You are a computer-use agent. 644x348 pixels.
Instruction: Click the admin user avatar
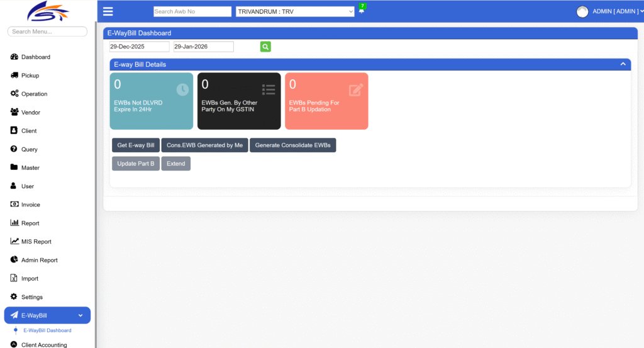tap(582, 11)
